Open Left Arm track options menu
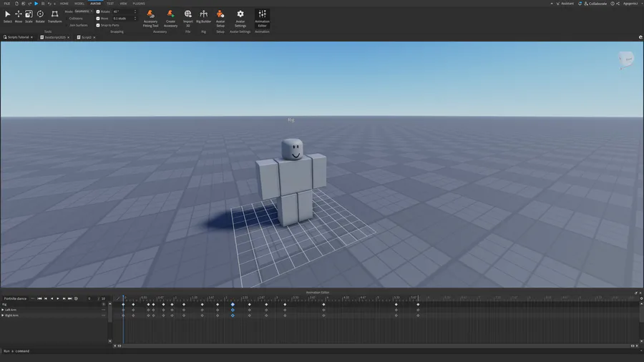This screenshot has width=644, height=362. pos(104,310)
